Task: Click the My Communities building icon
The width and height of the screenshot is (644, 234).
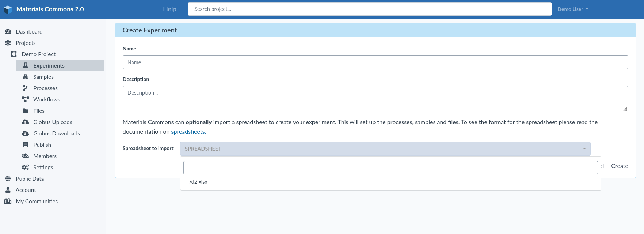Action: [8, 202]
